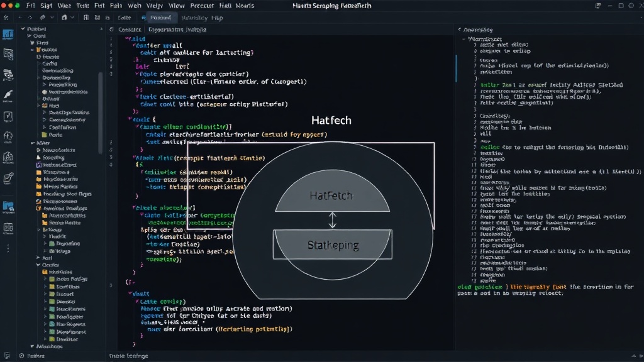The height and width of the screenshot is (362, 644).
Task: Collapse the right panel header chevron
Action: pyautogui.click(x=460, y=30)
